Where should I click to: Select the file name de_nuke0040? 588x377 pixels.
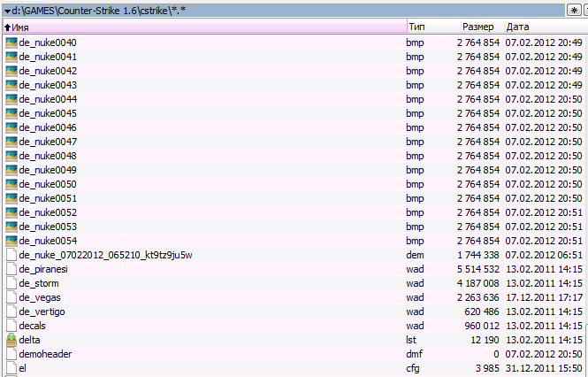48,42
